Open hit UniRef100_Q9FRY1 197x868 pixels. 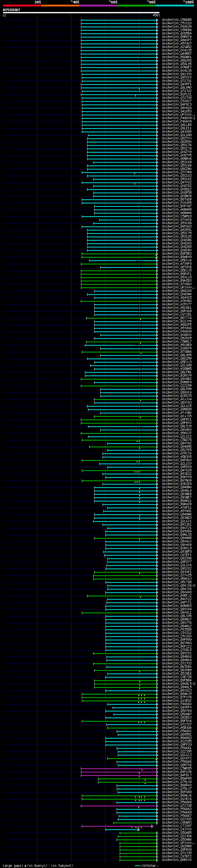click(177, 419)
